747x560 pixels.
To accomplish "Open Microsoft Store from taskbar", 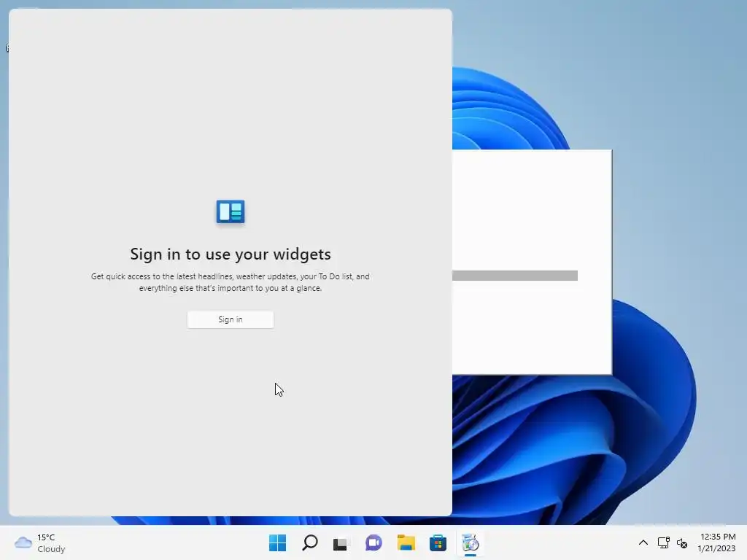I will click(x=438, y=542).
